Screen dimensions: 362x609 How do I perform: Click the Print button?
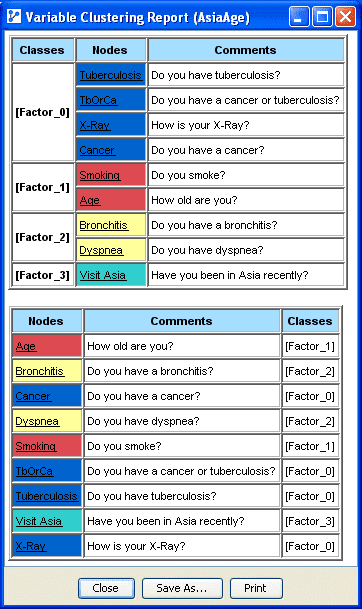256,588
